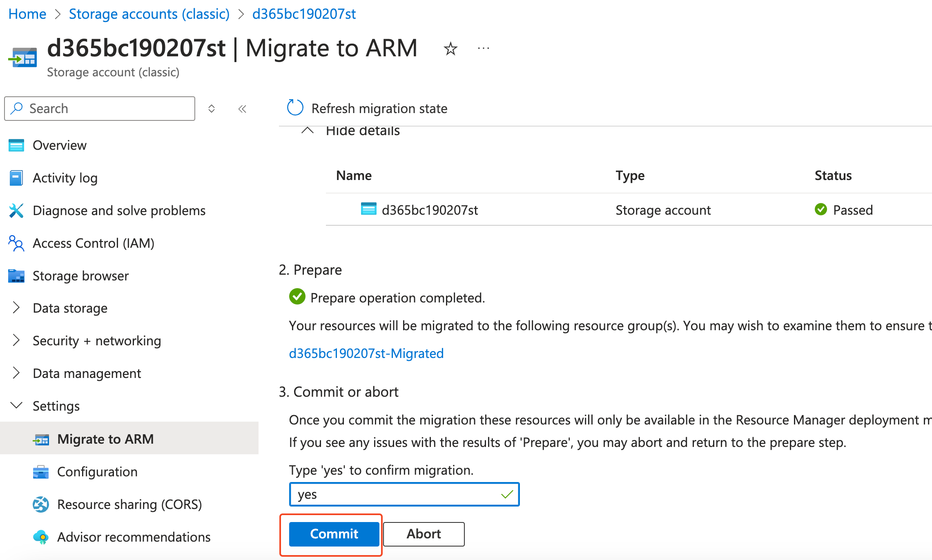Click the favorite star icon
Screen dimensions: 932x560
(450, 49)
